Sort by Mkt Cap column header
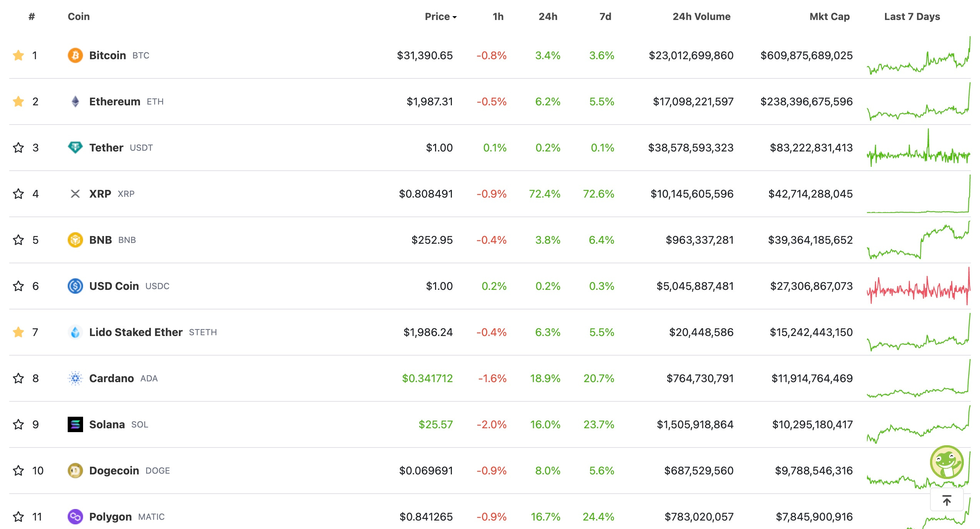980x529 pixels. click(x=830, y=17)
